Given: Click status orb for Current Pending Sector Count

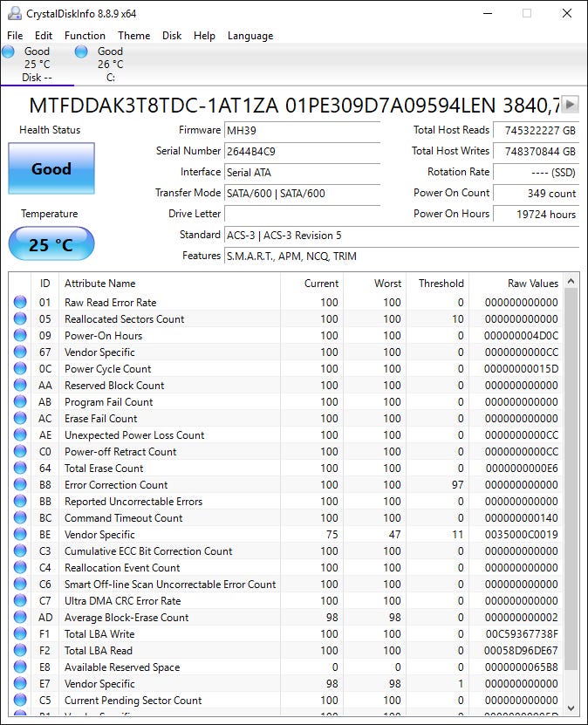Looking at the screenshot, I should 20,700.
